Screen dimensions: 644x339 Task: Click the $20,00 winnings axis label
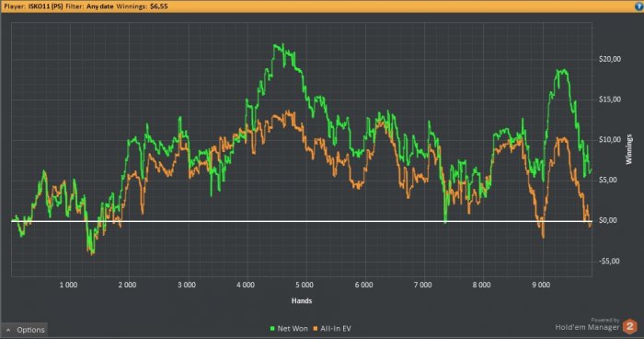click(x=610, y=59)
